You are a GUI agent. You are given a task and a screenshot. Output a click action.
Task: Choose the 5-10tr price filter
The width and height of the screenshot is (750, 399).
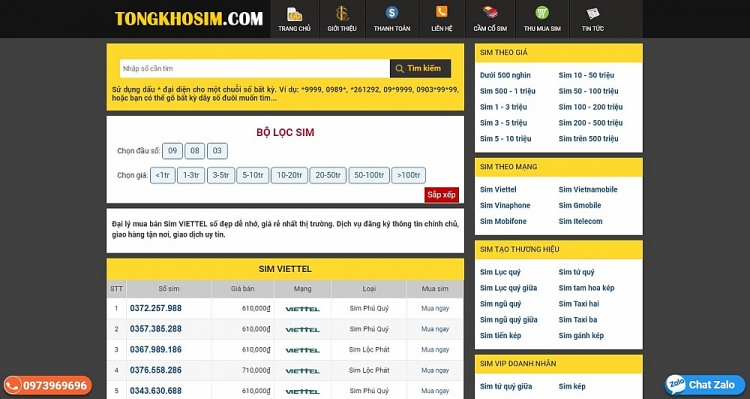click(253, 176)
